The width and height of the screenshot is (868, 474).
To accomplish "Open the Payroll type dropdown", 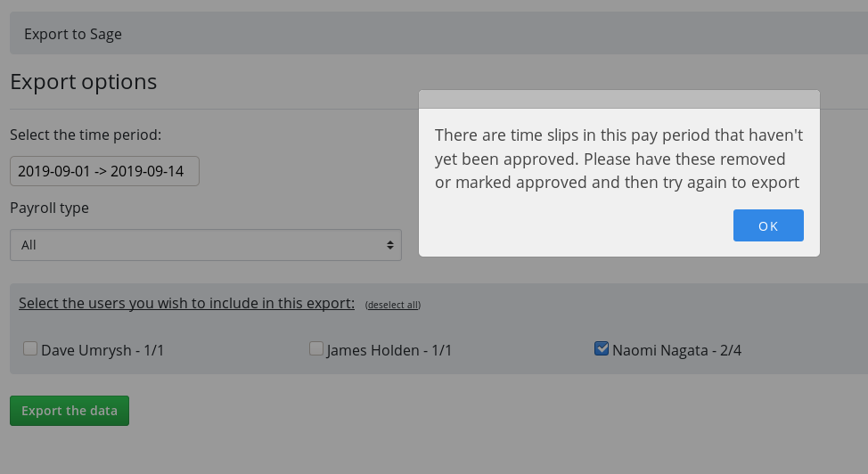I will point(206,245).
